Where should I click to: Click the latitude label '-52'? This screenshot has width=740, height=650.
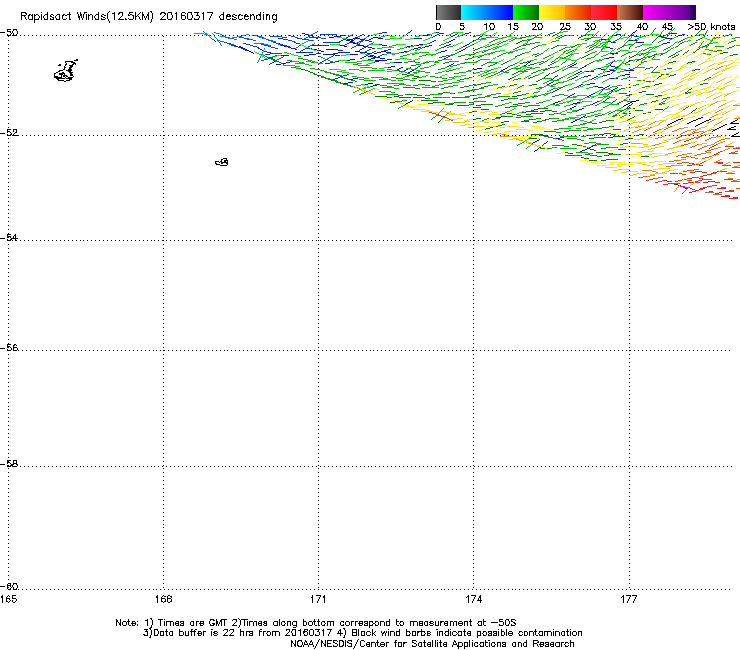[x=9, y=133]
